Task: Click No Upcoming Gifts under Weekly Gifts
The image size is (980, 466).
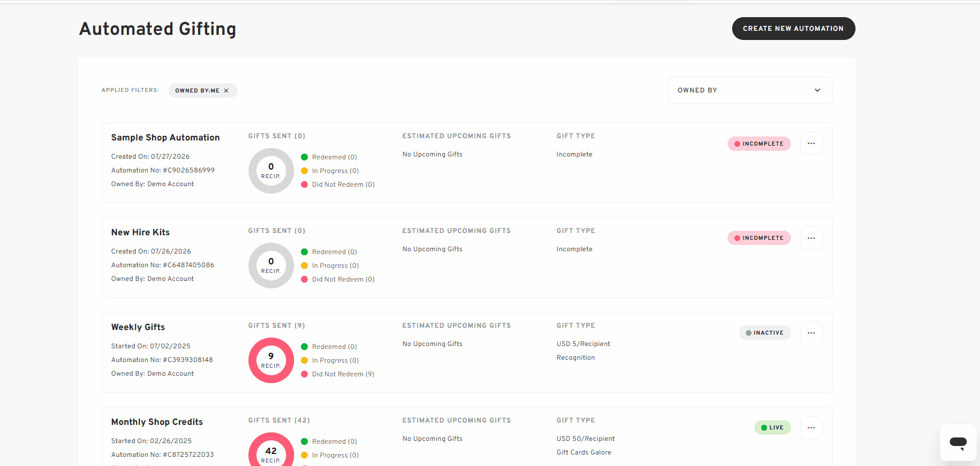Action: pyautogui.click(x=432, y=344)
